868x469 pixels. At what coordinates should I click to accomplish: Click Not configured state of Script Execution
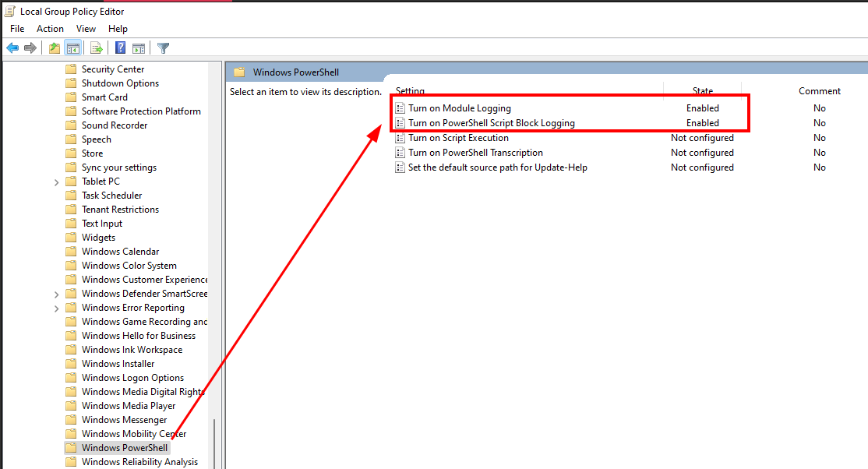(702, 138)
